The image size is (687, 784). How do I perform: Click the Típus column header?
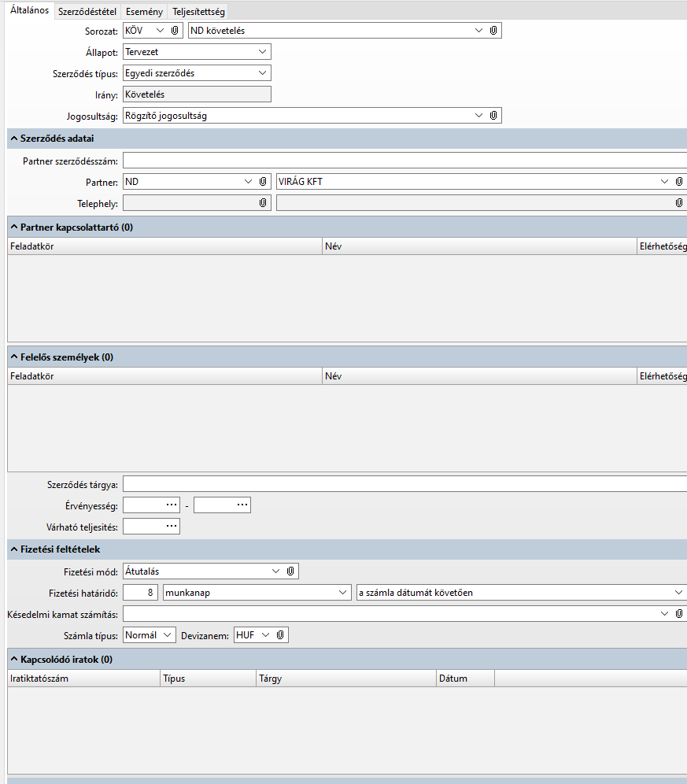coord(208,679)
